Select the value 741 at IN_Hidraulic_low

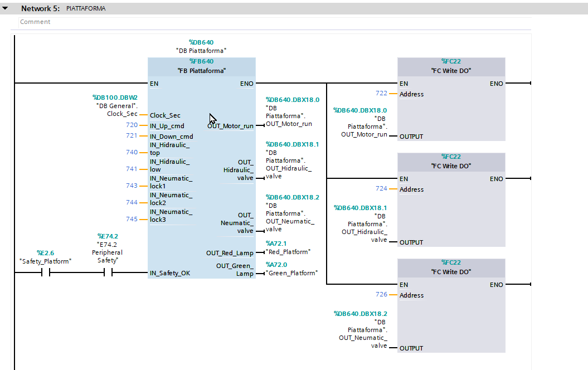pyautogui.click(x=132, y=169)
